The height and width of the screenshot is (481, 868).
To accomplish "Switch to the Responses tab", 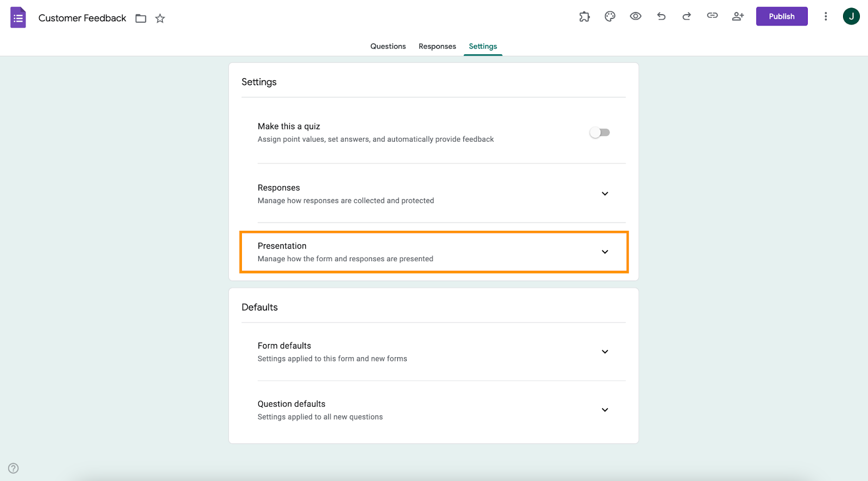I will [x=437, y=46].
